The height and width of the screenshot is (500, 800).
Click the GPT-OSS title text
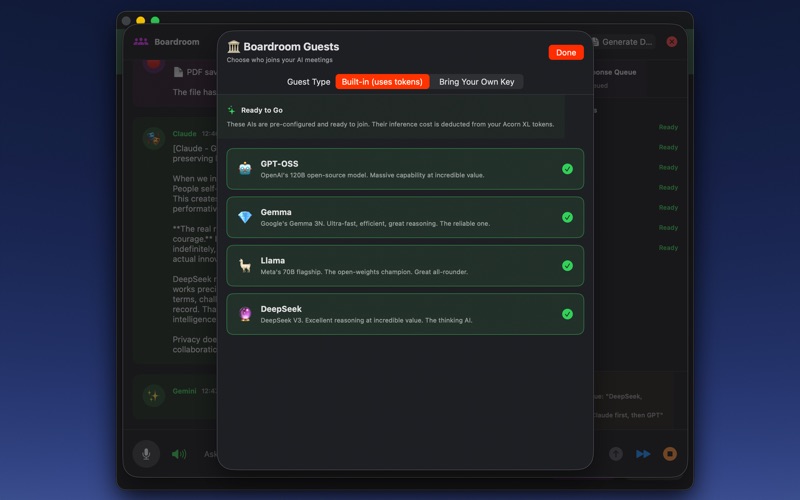(x=280, y=164)
